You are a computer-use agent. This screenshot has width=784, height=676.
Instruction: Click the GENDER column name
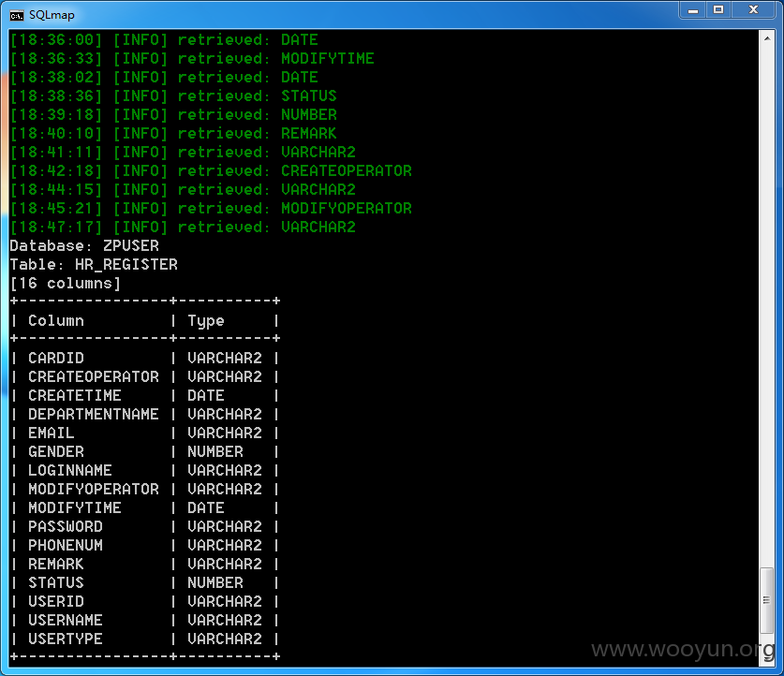pyautogui.click(x=56, y=451)
